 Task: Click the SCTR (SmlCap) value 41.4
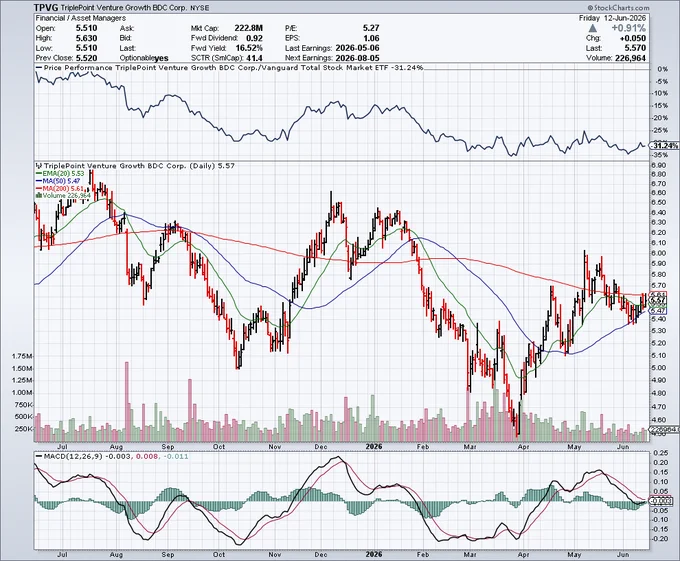tap(254, 58)
